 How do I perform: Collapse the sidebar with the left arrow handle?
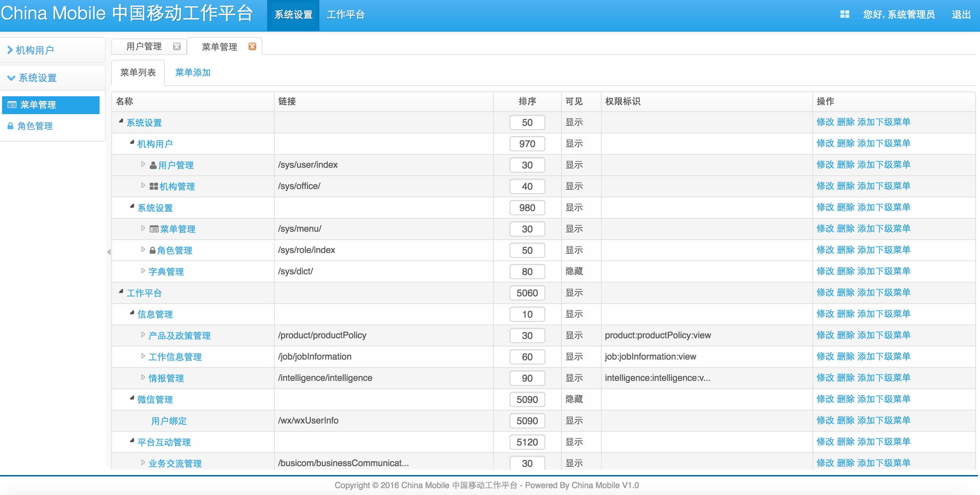point(109,252)
